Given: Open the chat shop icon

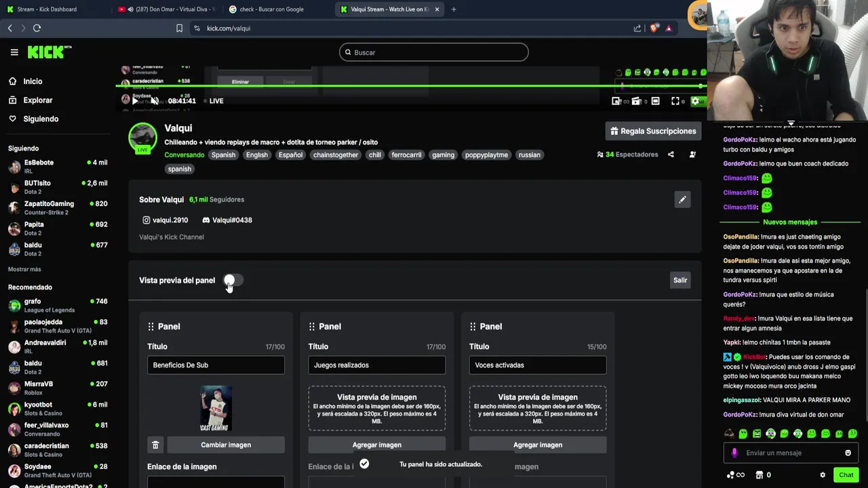Looking at the screenshot, I should [x=759, y=475].
